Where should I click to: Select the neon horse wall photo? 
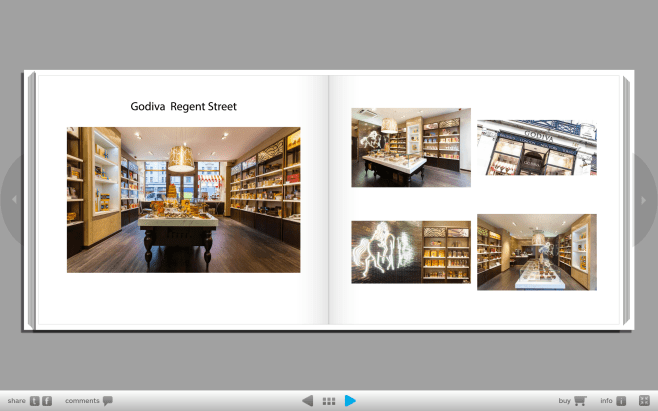click(x=411, y=252)
